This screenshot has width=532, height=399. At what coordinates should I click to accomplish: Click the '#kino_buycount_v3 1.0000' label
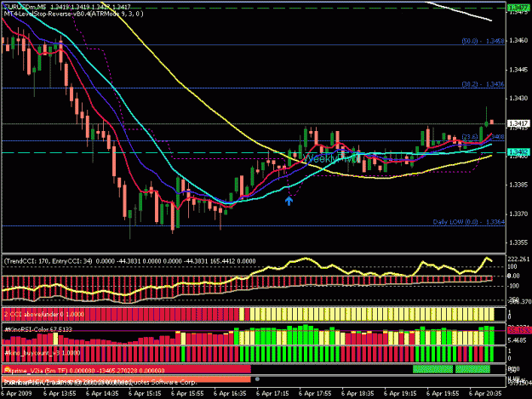42,353
